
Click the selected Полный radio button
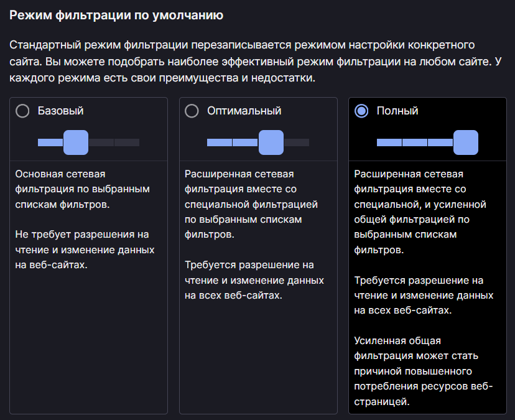tap(361, 111)
